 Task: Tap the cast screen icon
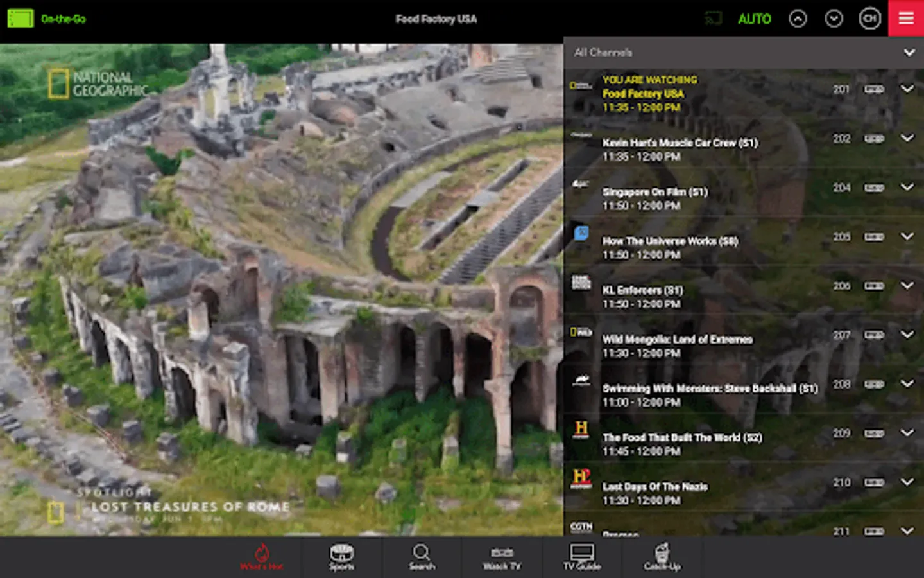[713, 19]
